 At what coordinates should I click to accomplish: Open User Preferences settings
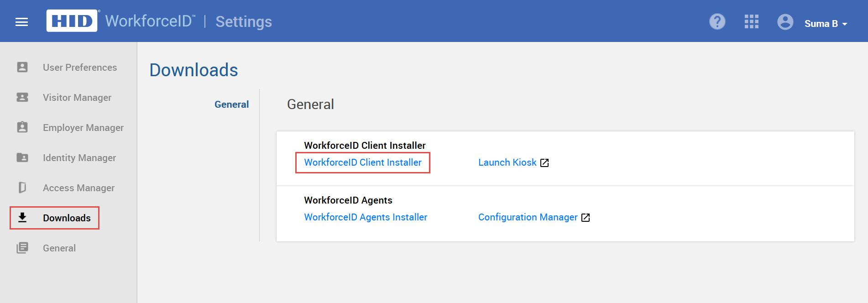(80, 68)
